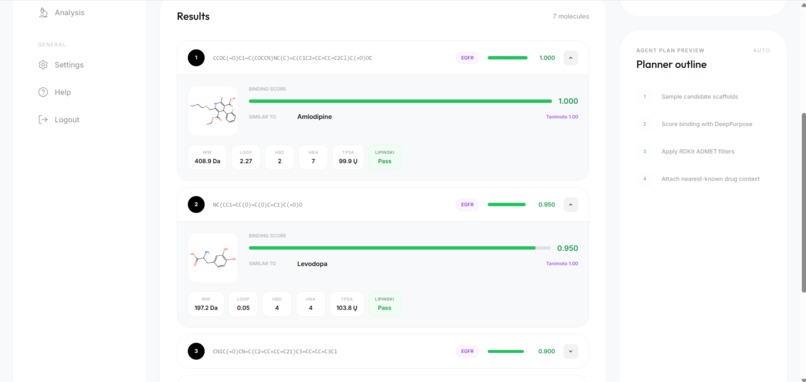Click Tanimoto 1.00 next to Amlodipine
Screen dimensions: 806x382
pyautogui.click(x=562, y=117)
